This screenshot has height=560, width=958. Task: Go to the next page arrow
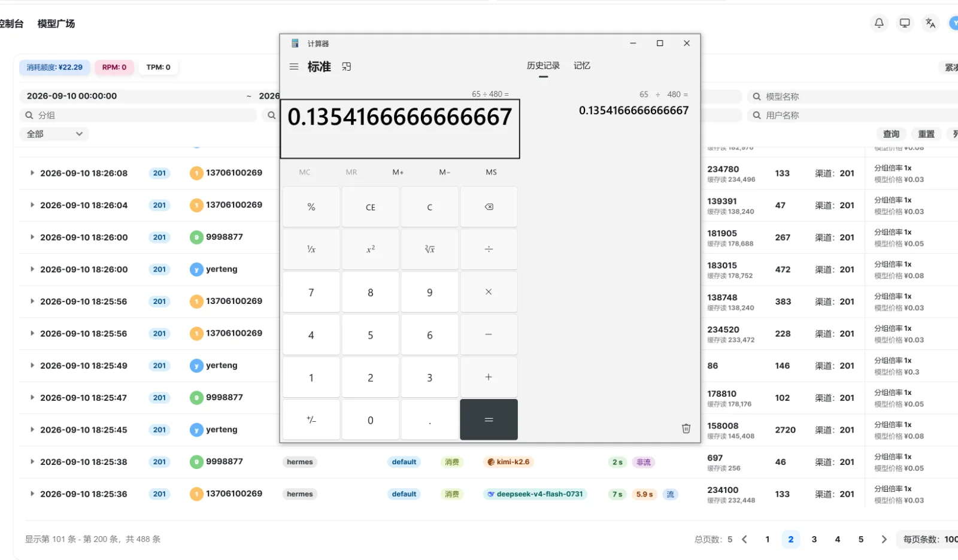(x=884, y=539)
